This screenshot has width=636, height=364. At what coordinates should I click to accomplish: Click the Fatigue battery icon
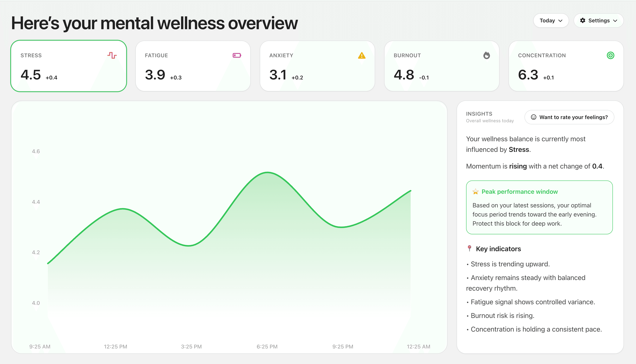tap(236, 55)
